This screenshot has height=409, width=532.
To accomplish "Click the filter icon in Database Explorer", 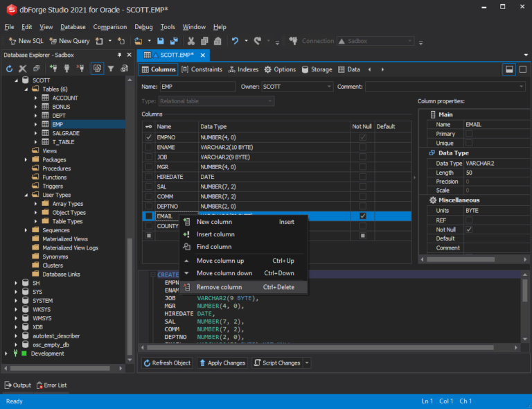I will [111, 69].
